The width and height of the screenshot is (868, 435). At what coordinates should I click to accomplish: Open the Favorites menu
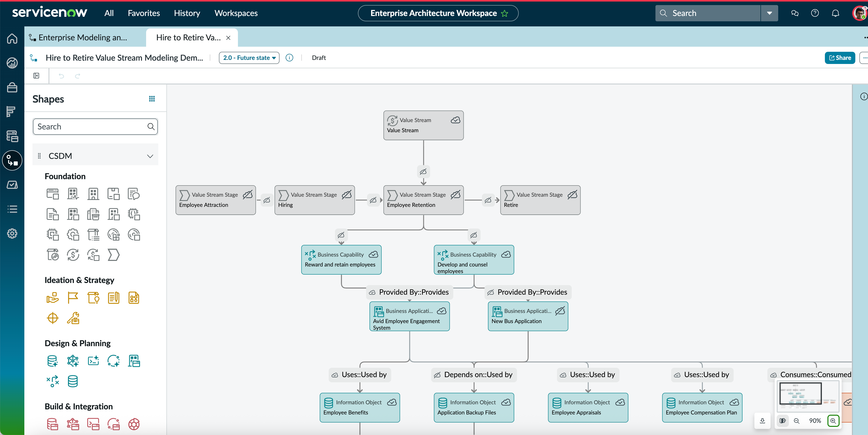(x=144, y=13)
